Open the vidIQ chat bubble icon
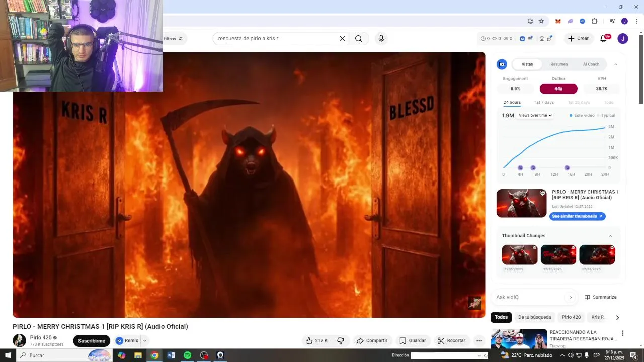Image resolution: width=644 pixels, height=362 pixels. (x=550, y=38)
